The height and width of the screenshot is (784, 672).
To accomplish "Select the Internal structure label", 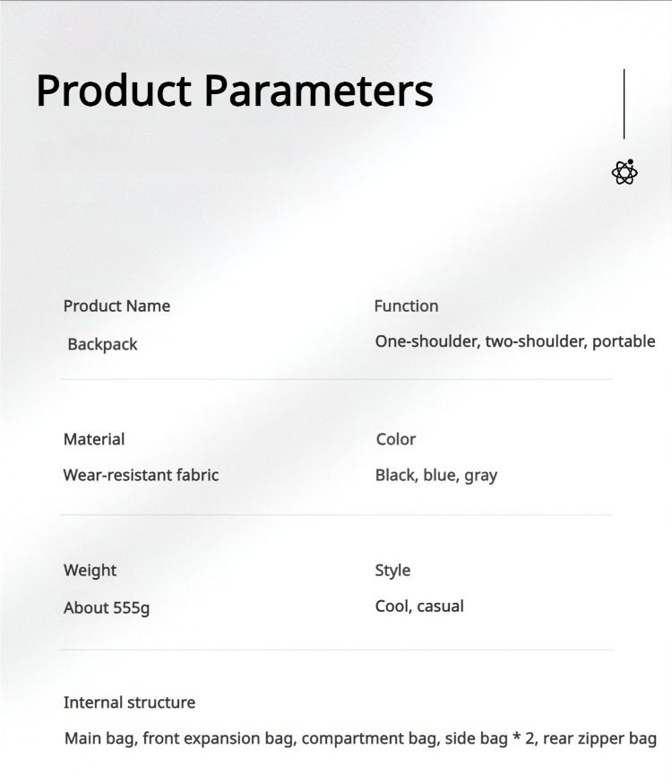I will click(x=129, y=702).
